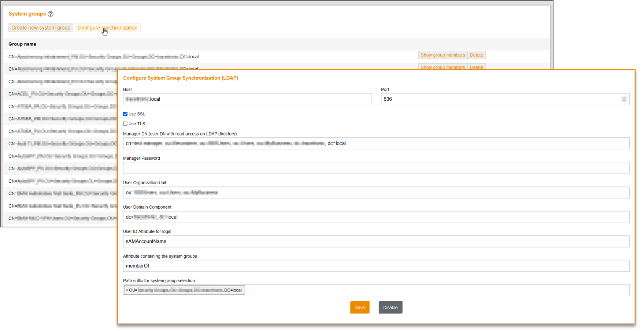Viewport: 644px width, 331px height.
Task: Click Create new system group button
Action: click(41, 28)
